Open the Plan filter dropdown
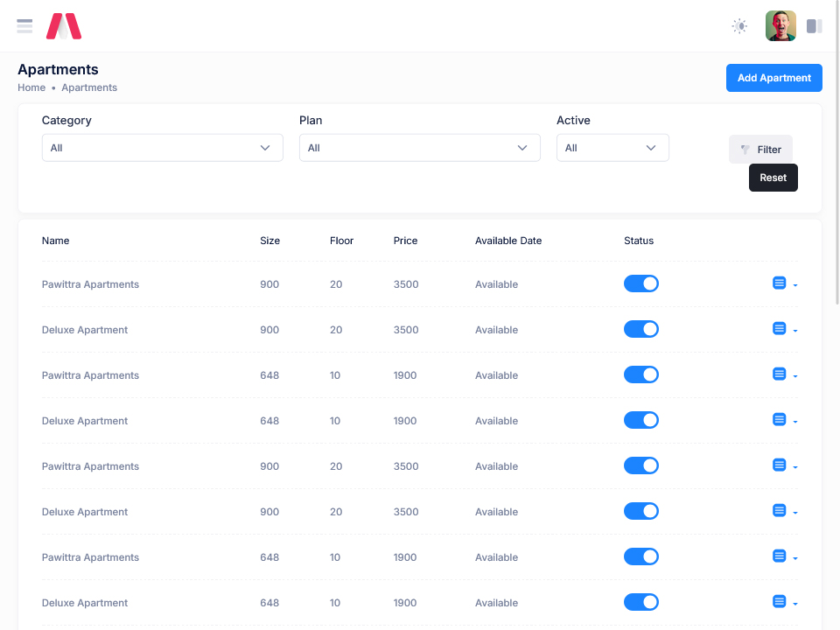The image size is (840, 630). pos(419,148)
